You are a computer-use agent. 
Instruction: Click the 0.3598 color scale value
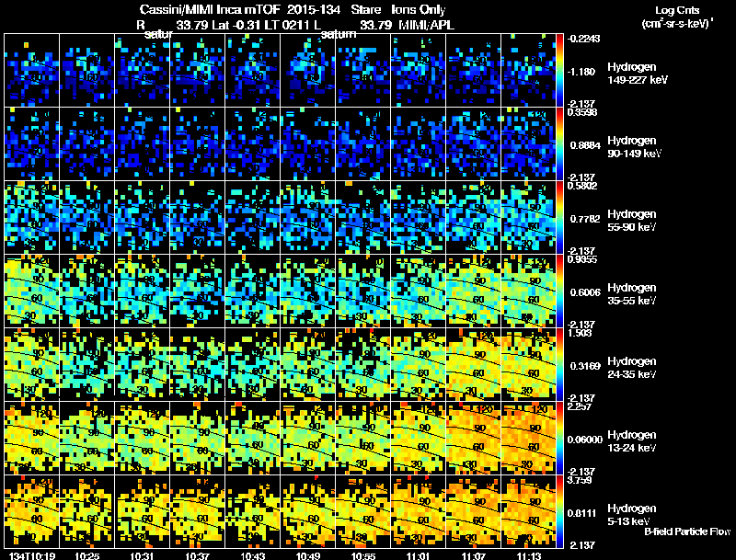pos(582,112)
